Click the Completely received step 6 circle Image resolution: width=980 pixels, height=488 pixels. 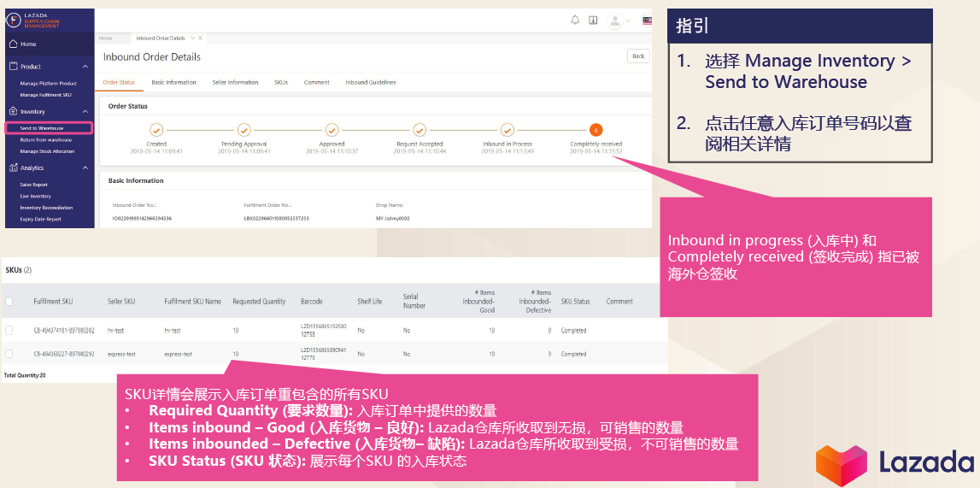pos(596,130)
